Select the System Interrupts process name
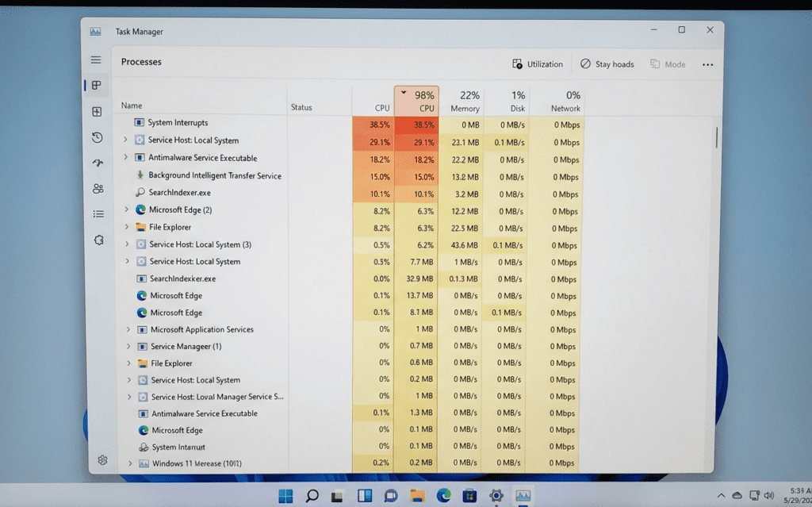Image resolution: width=812 pixels, height=507 pixels. 178,123
